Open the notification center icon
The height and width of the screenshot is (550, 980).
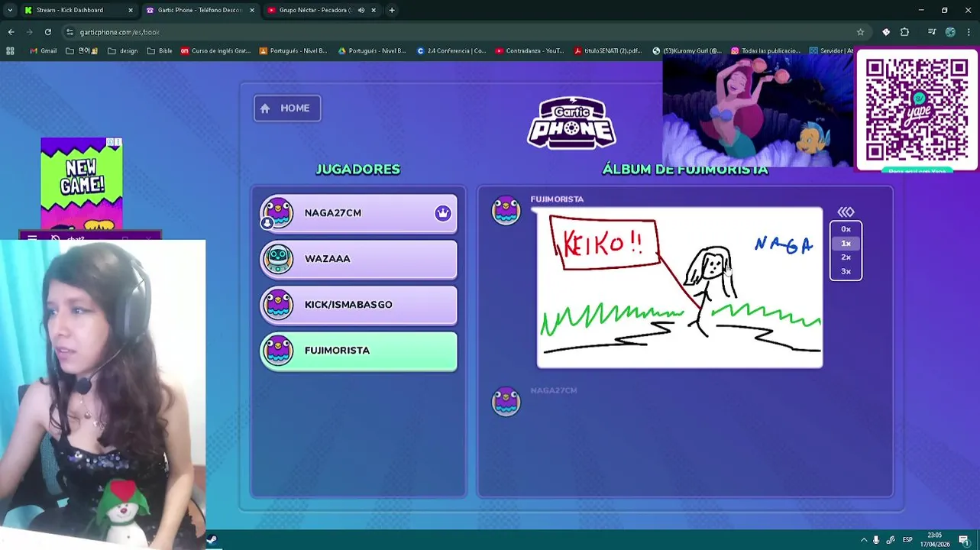[x=964, y=540]
